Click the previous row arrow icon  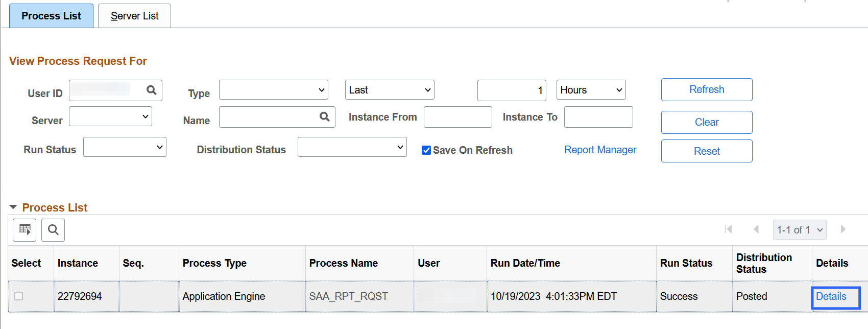tap(756, 229)
